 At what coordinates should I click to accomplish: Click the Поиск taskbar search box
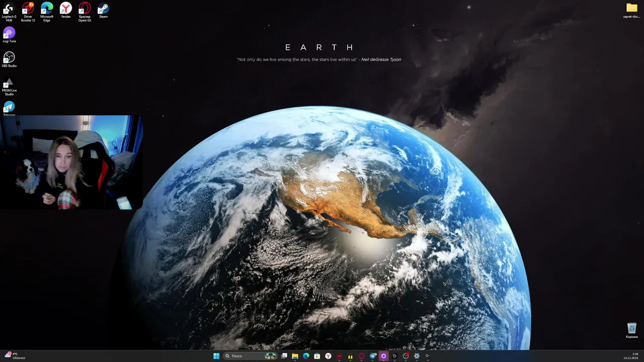point(251,356)
